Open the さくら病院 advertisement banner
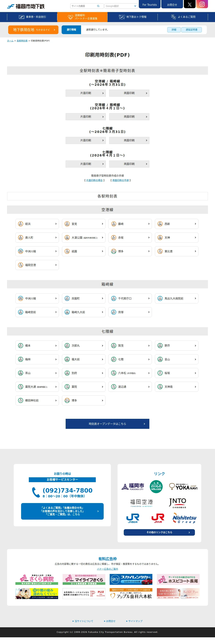 click(x=37, y=579)
